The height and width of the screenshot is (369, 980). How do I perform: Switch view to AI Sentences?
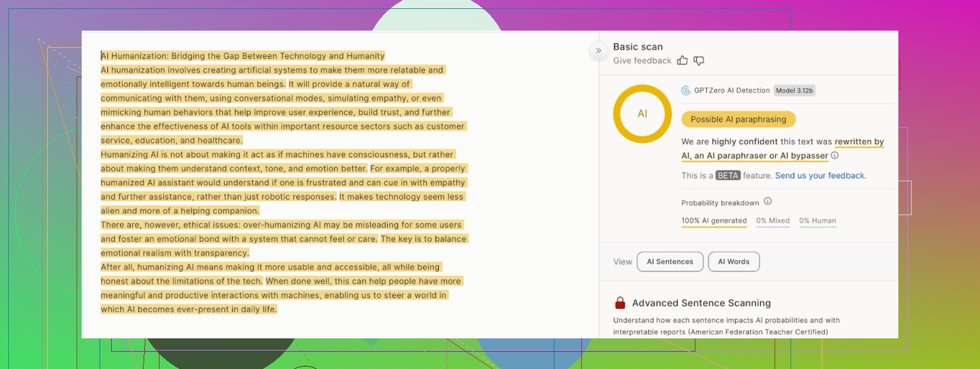(x=670, y=262)
